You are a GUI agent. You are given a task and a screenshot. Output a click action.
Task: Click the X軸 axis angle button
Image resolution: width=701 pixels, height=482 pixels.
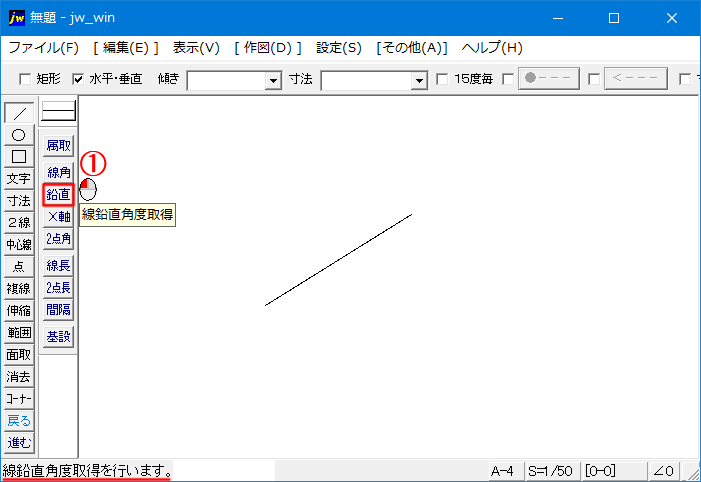tap(59, 216)
